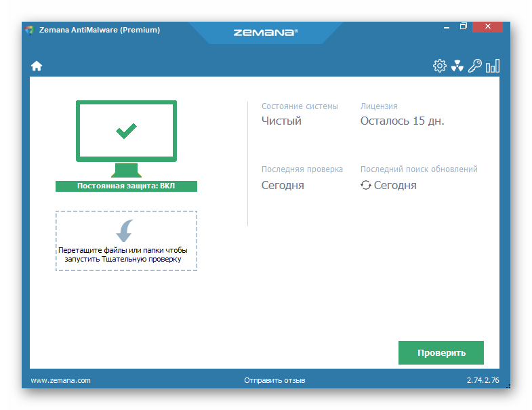Screen dimensions: 532x410
Task: Click Отправить отзыв feedback link
Action: coord(274,380)
